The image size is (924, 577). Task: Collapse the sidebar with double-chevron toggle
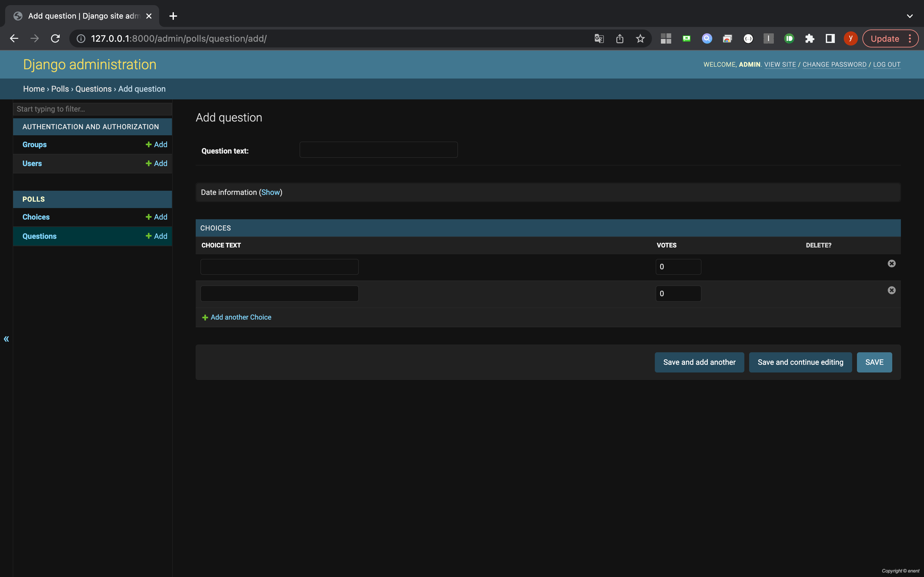[6, 339]
